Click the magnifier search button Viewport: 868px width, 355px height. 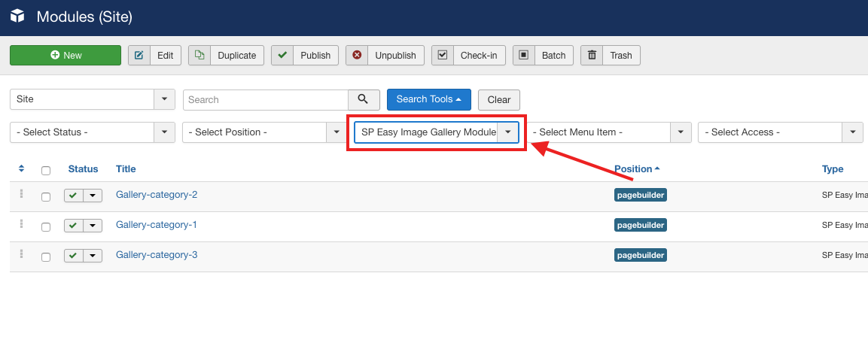pos(363,99)
